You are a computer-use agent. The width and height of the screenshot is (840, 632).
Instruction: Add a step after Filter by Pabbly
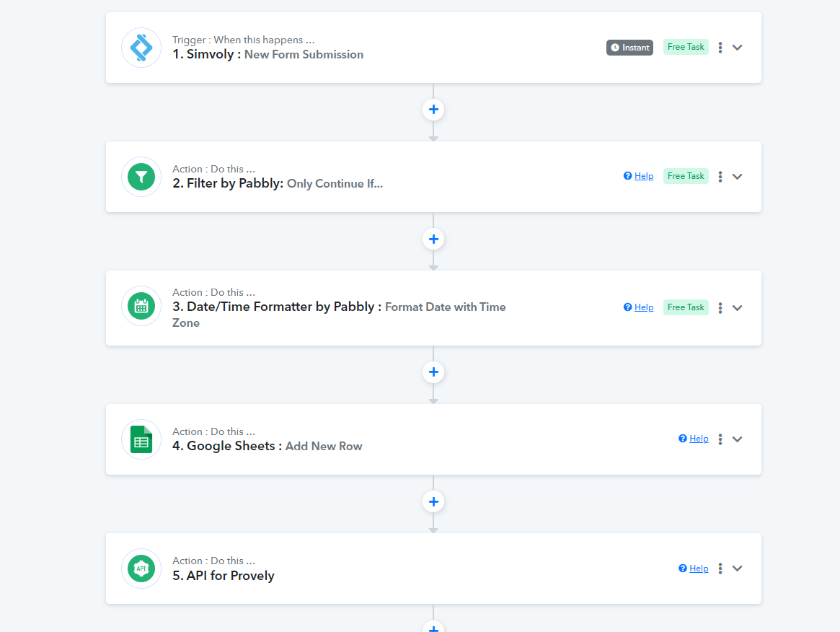coord(433,239)
